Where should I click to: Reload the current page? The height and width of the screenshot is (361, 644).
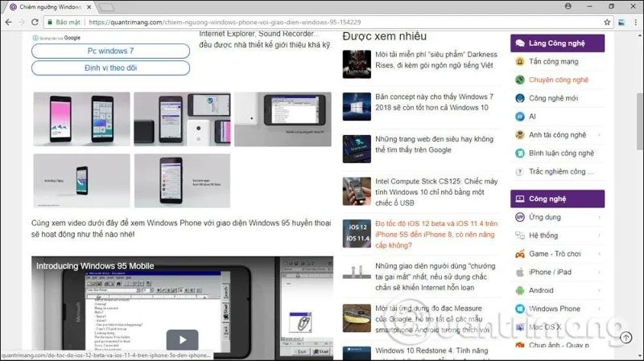pyautogui.click(x=35, y=23)
